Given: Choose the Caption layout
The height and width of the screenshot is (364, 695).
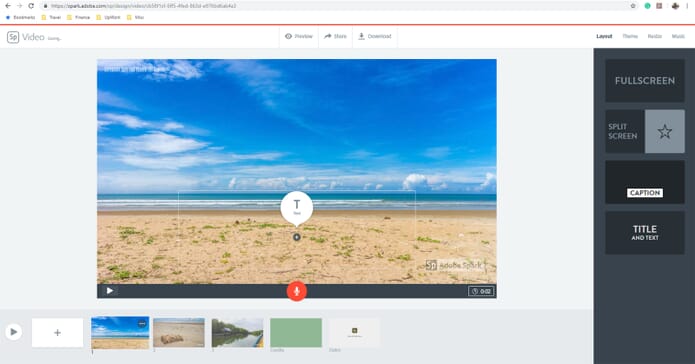Looking at the screenshot, I should point(645,182).
